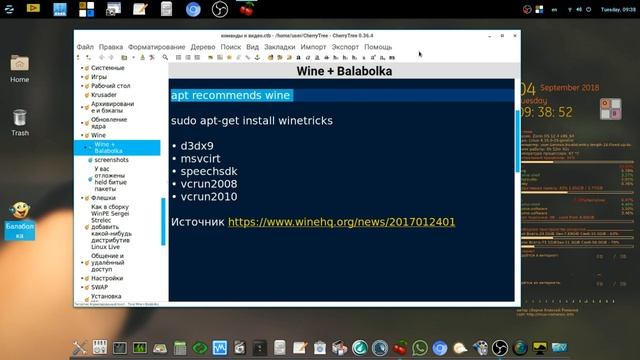Viewport: 640px width, 360px height.
Task: Select the Рабочий стол tree node
Action: [x=111, y=86]
